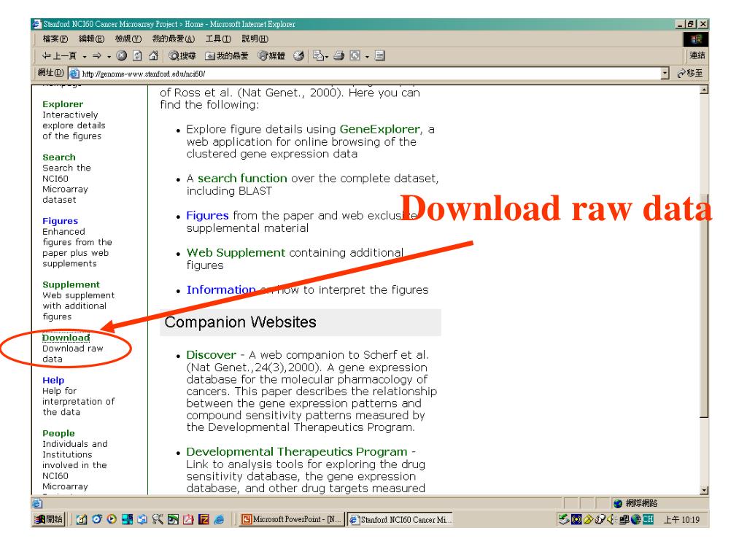Follow the Discover companion website link

211,355
